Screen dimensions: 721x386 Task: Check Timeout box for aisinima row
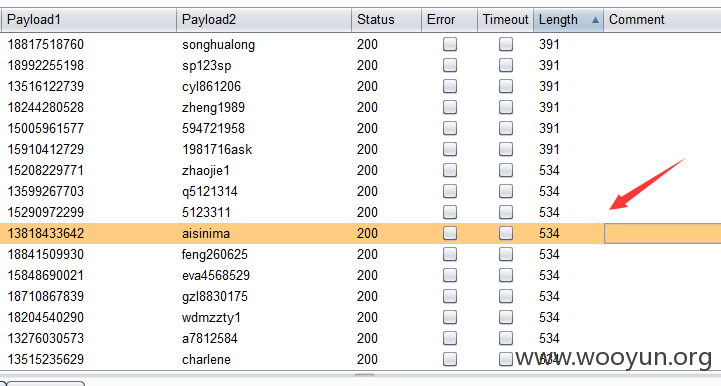(506, 233)
